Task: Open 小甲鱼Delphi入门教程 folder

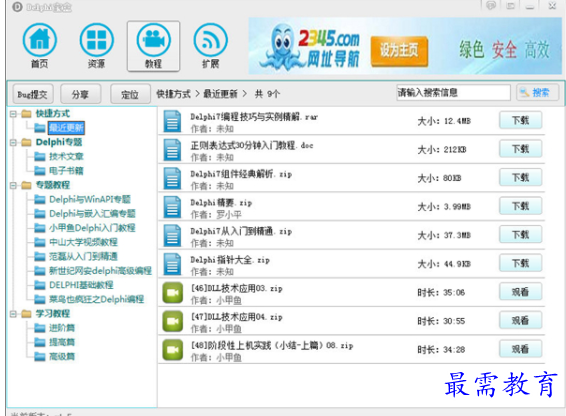Action: point(92,228)
